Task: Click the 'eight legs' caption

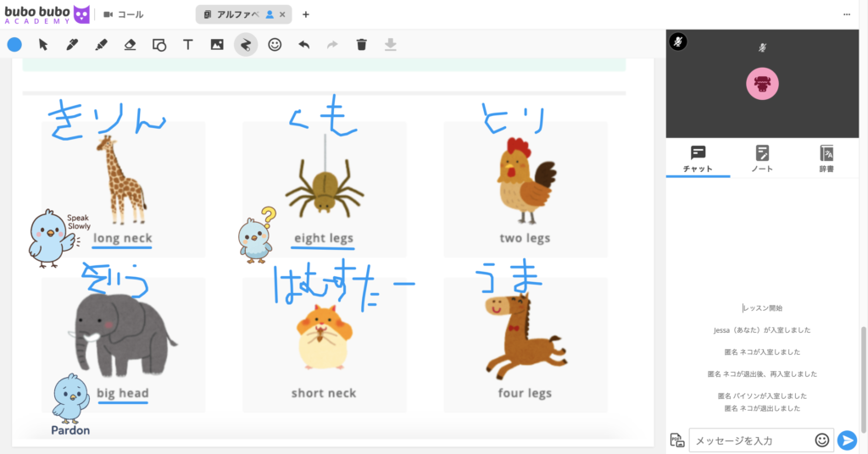Action: [324, 238]
